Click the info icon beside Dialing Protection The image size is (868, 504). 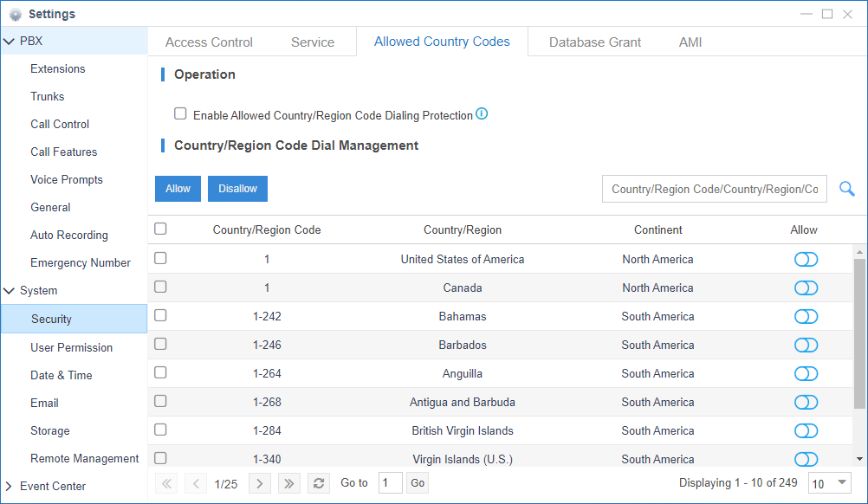[482, 114]
